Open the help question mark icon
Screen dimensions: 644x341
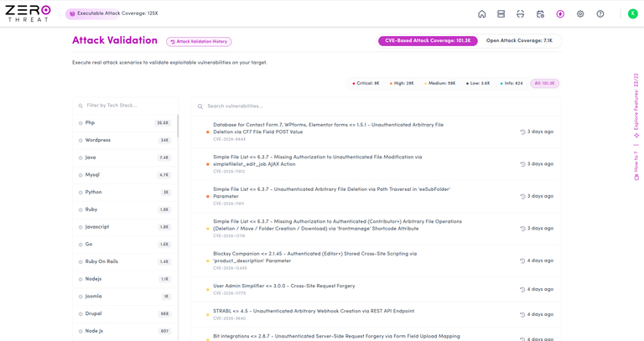coord(600,14)
